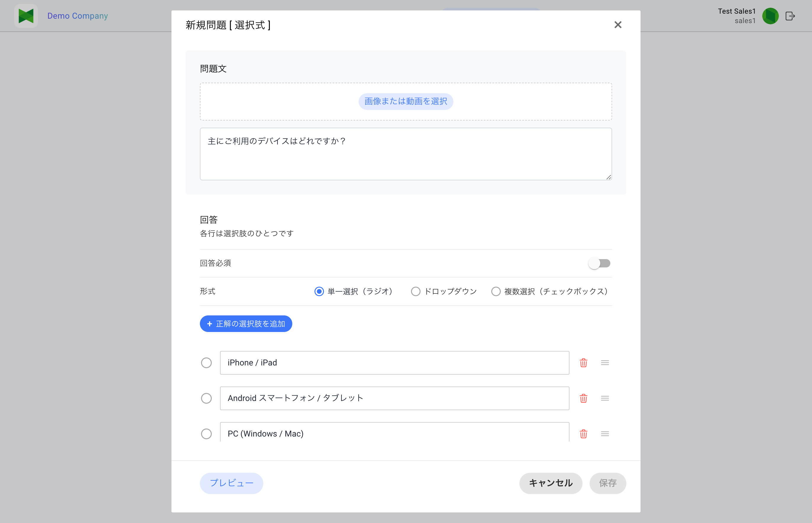This screenshot has height=523, width=812.
Task: Mark Android スマートフォン as correct answer
Action: click(x=206, y=398)
